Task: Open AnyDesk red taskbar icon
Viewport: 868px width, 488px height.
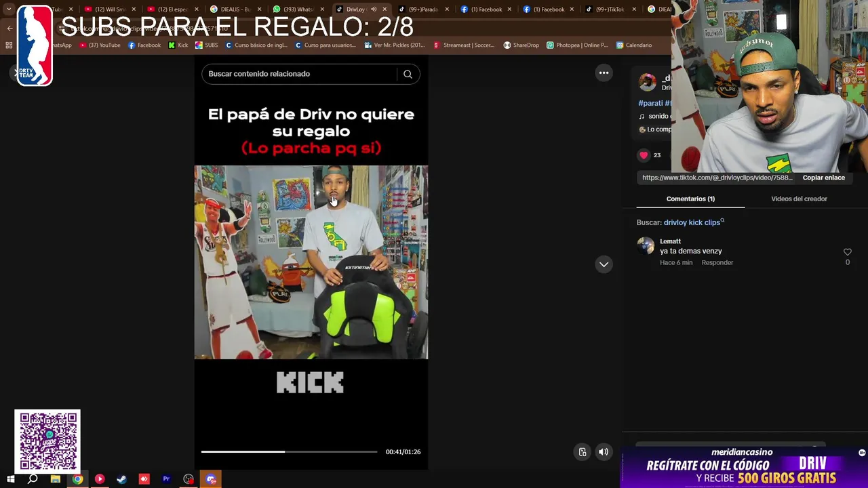Action: coord(144,479)
